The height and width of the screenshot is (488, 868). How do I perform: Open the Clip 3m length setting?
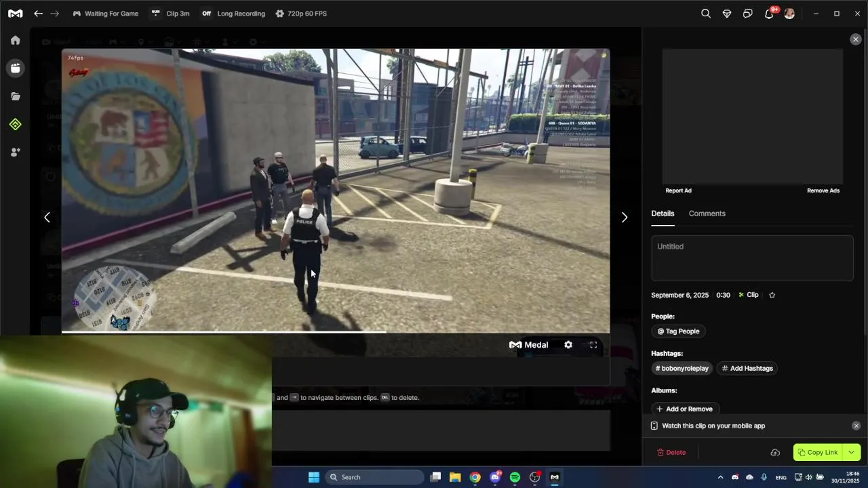click(170, 14)
